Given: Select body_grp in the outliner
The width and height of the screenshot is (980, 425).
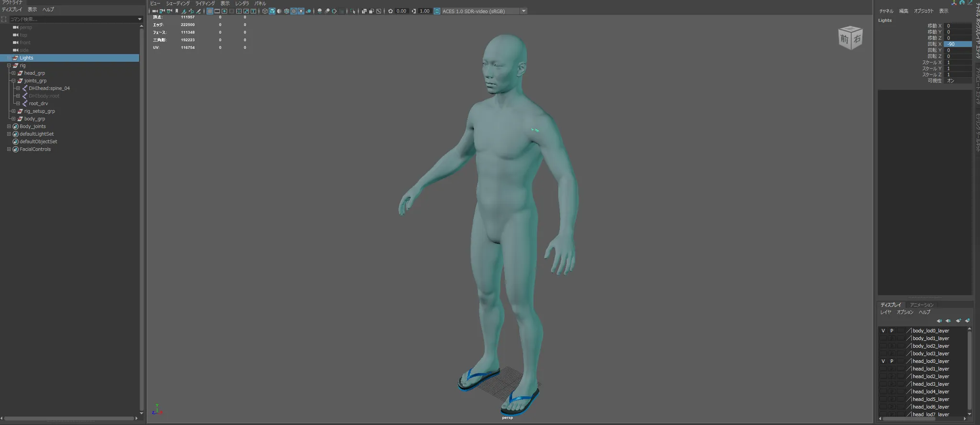Looking at the screenshot, I should 34,119.
